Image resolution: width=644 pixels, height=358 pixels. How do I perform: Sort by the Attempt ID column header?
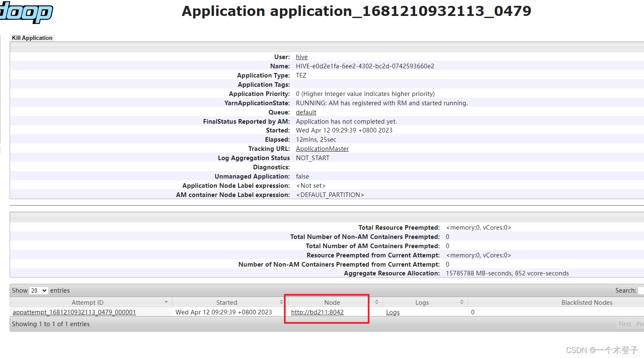(x=91, y=302)
